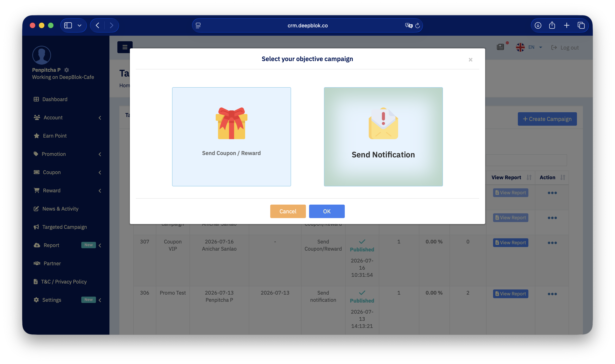Click the Published status in row 307
615x364 pixels.
point(362,249)
